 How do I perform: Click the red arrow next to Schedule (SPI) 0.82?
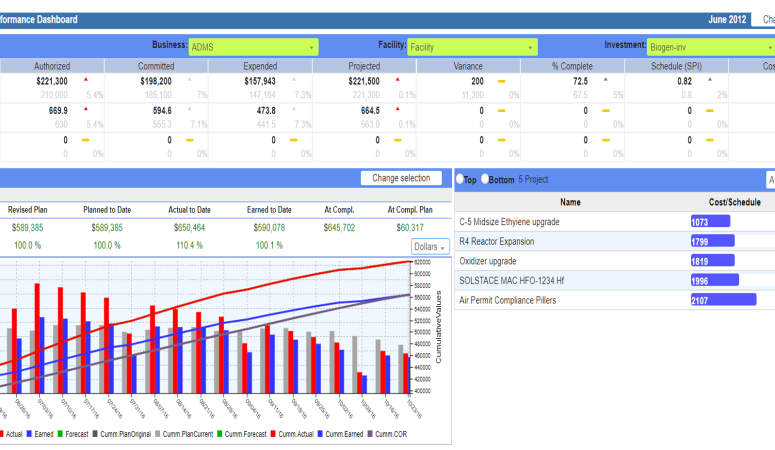(710, 79)
